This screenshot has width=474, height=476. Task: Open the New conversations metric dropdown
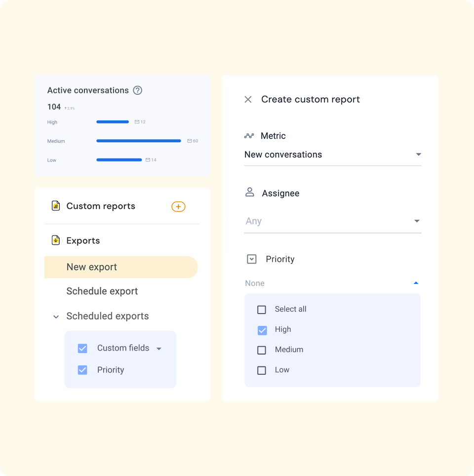[418, 154]
